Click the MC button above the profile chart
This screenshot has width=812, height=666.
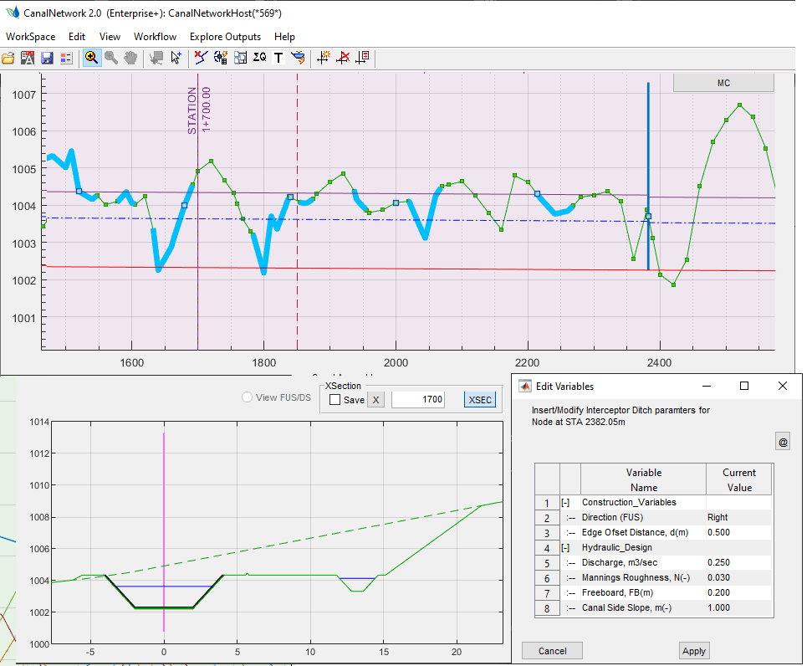click(x=723, y=83)
